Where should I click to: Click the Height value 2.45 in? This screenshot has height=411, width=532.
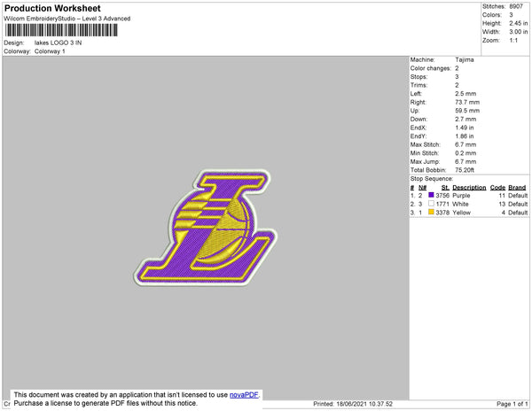coord(518,23)
